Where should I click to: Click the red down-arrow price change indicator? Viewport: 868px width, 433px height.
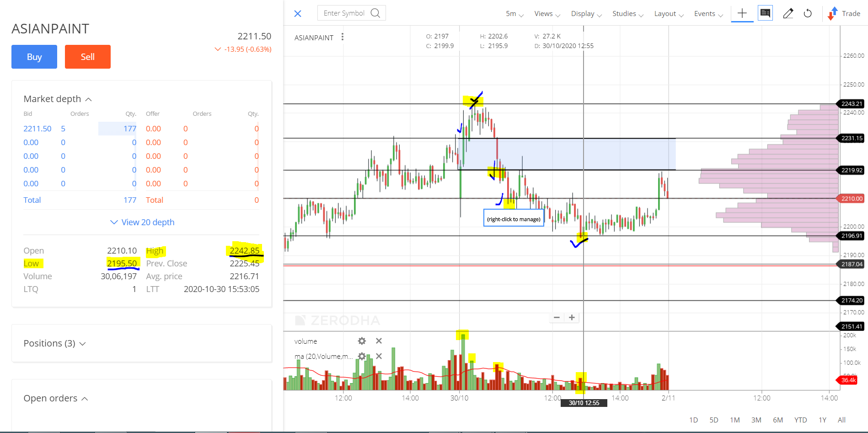(x=218, y=49)
